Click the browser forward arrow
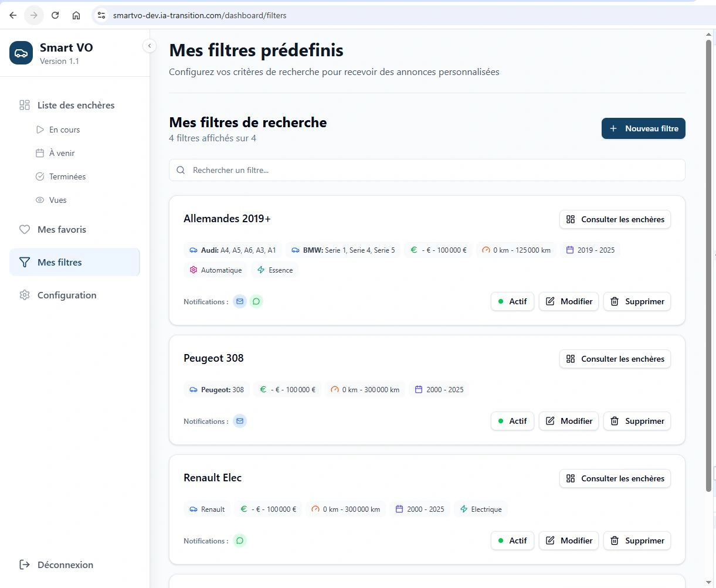The height and width of the screenshot is (588, 716). pos(34,15)
